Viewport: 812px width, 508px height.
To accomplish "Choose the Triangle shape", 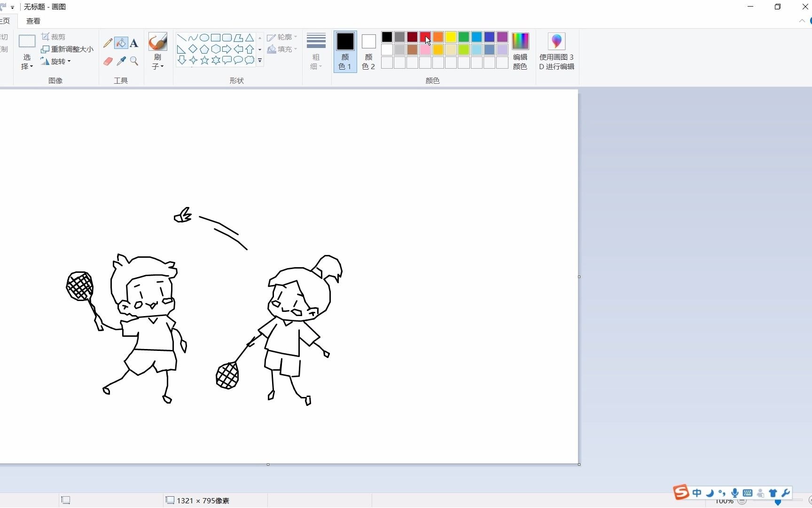I will (x=250, y=38).
